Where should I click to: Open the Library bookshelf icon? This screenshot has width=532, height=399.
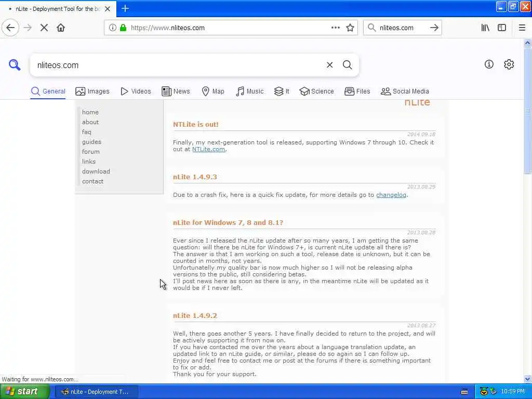pos(485,28)
